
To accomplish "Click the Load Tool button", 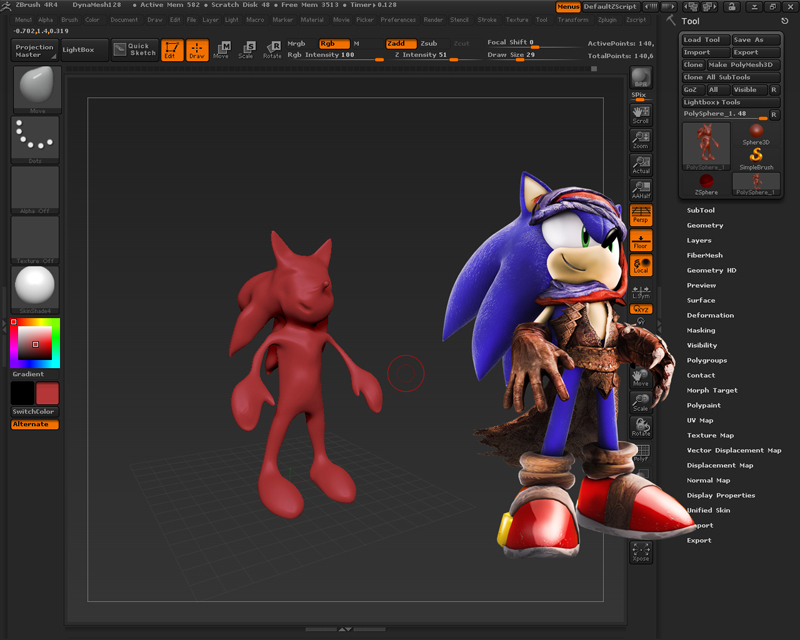I will (704, 38).
